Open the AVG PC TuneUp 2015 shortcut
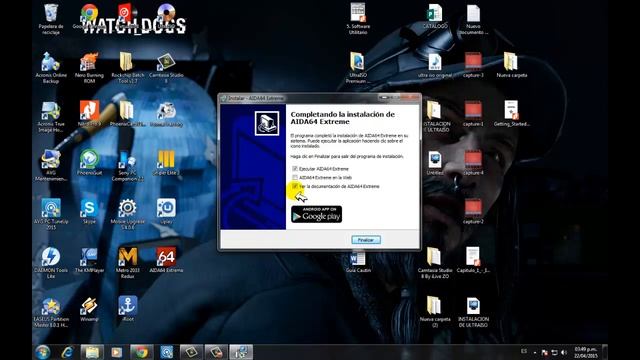The image size is (640, 360). coord(51,214)
